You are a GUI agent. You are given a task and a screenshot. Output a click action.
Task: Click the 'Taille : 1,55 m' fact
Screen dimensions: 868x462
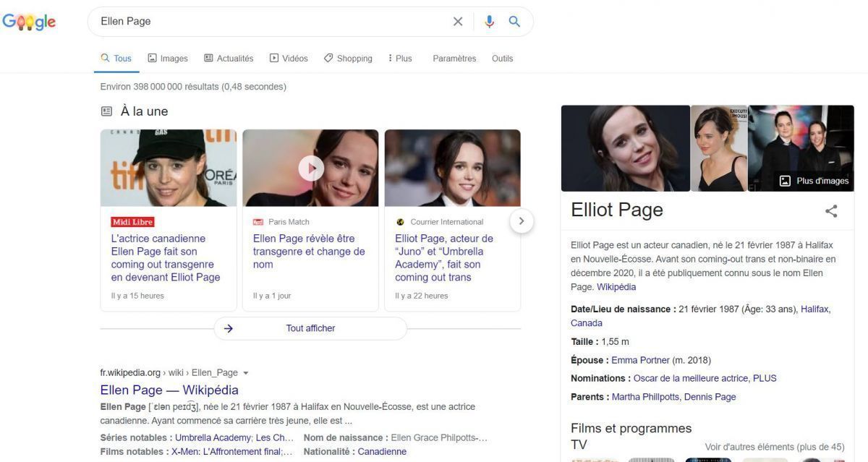pyautogui.click(x=600, y=342)
